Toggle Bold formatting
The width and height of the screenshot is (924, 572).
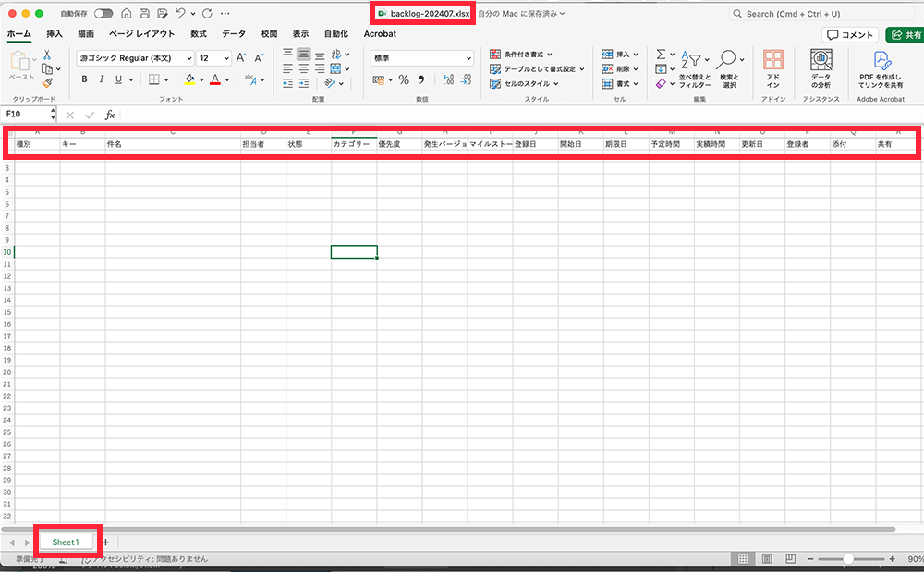84,79
